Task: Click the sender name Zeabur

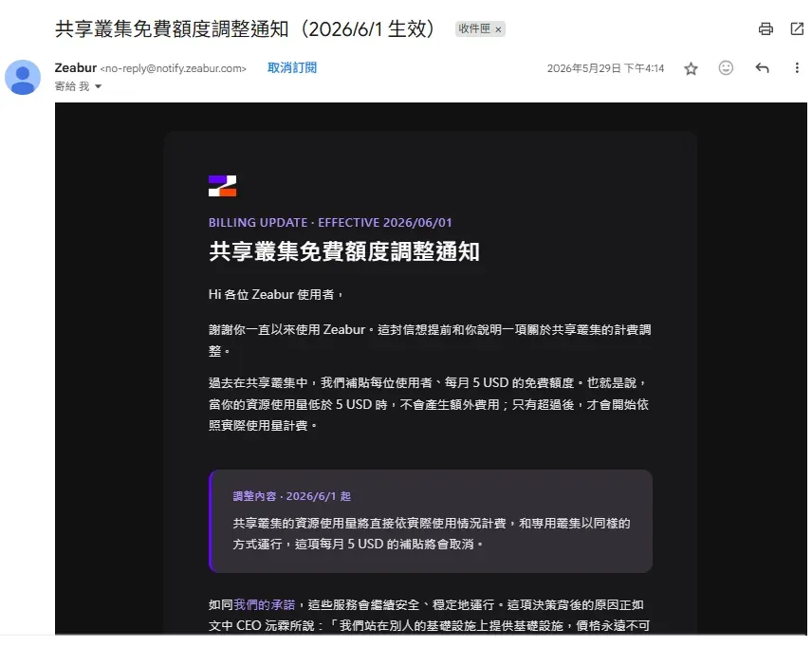Action: (76, 68)
